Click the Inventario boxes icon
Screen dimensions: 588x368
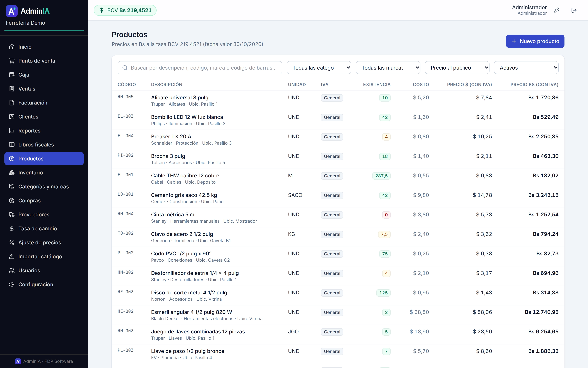coord(12,173)
